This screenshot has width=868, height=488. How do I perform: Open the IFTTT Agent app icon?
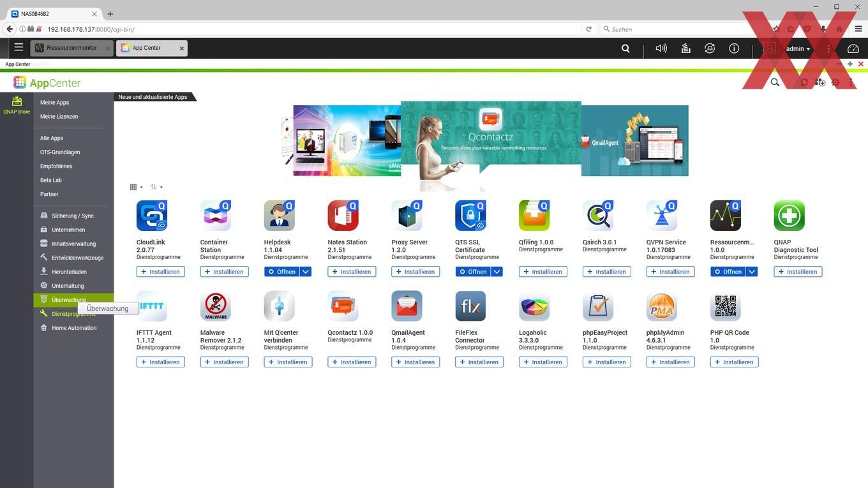point(152,306)
